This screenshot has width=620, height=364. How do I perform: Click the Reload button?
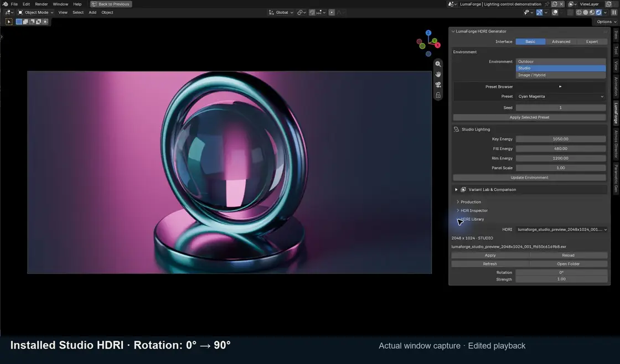coord(568,256)
